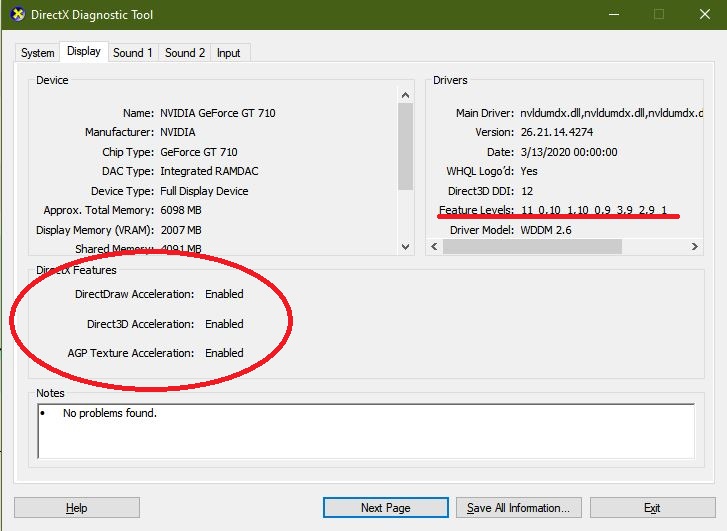Click the No problems found note
Viewport: 727px width, 531px height.
tap(110, 413)
